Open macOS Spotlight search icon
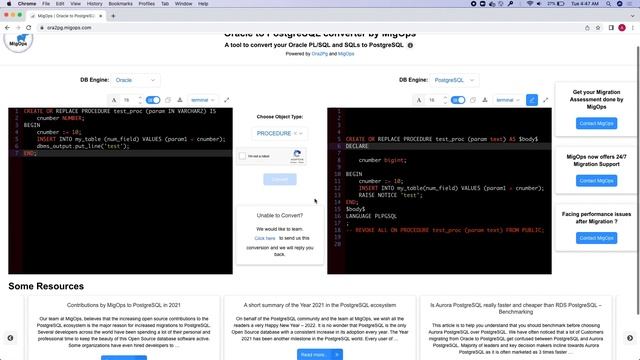The width and height of the screenshot is (640, 360). pos(609,4)
